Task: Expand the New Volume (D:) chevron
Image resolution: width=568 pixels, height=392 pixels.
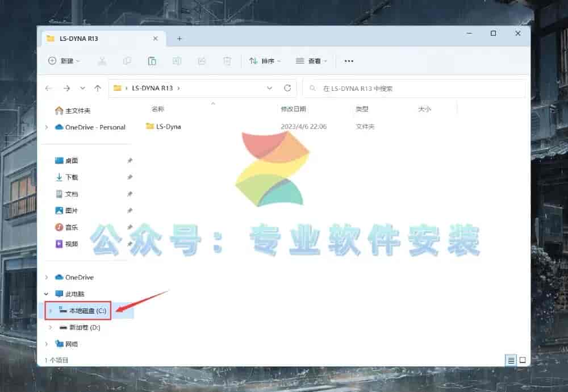Action: 51,327
